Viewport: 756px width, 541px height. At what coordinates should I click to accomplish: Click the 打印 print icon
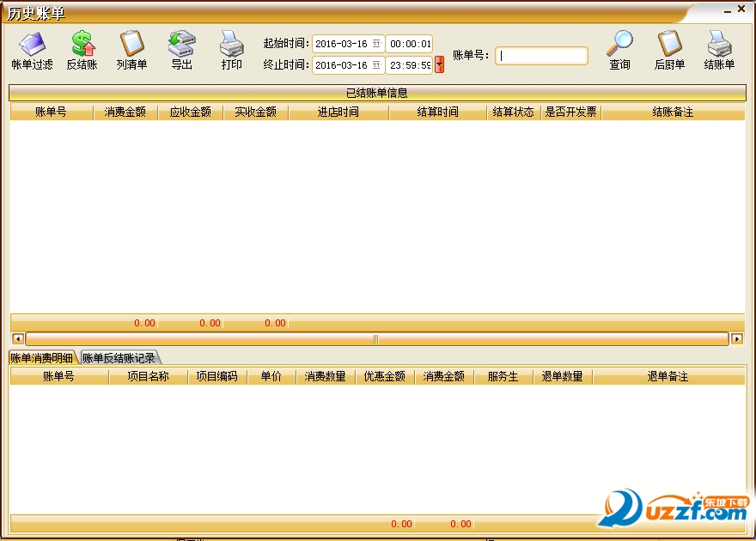(231, 50)
